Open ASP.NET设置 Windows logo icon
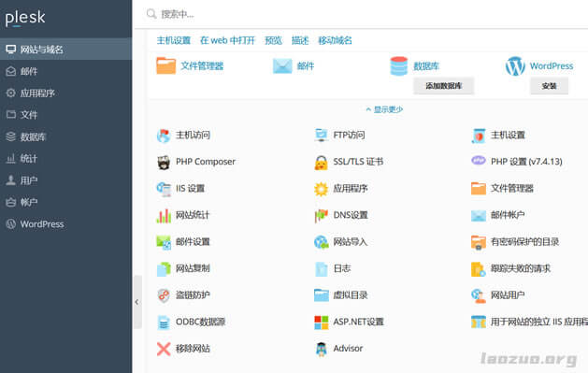 [321, 322]
